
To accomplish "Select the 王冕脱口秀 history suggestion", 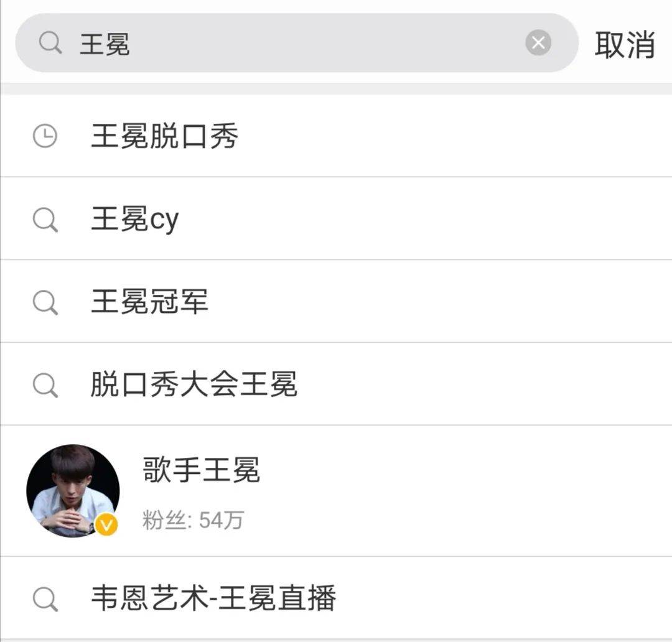I will tap(164, 136).
